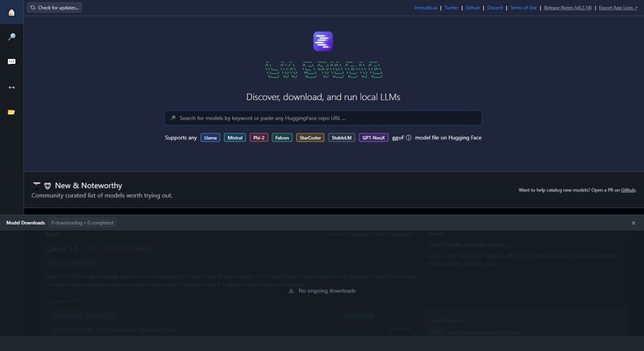Viewport: 644px width, 351px height.
Task: Close the Model Downloads panel
Action: pyautogui.click(x=633, y=223)
